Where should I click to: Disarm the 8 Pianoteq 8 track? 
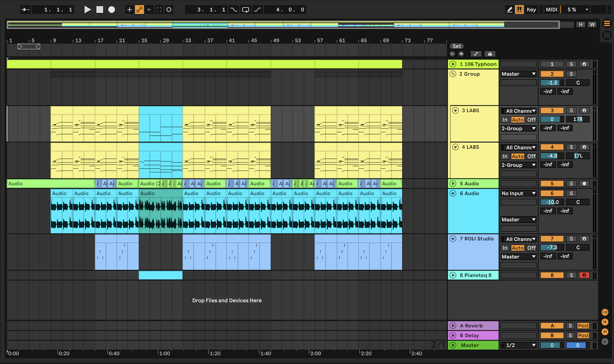584,276
